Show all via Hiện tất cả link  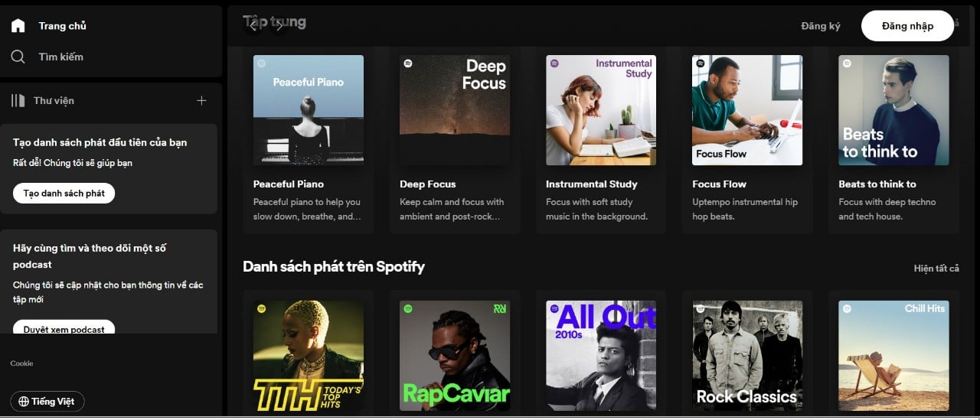(936, 269)
